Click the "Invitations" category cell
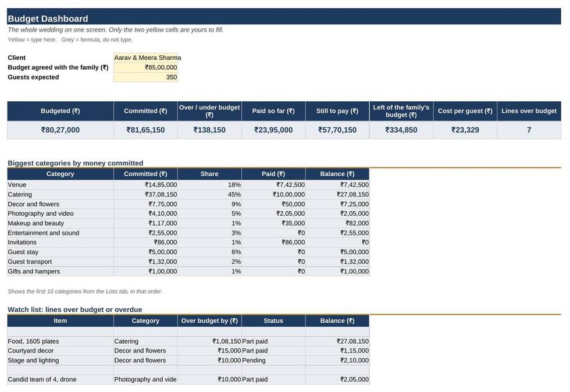The width and height of the screenshot is (570, 392). pyautogui.click(x=60, y=242)
